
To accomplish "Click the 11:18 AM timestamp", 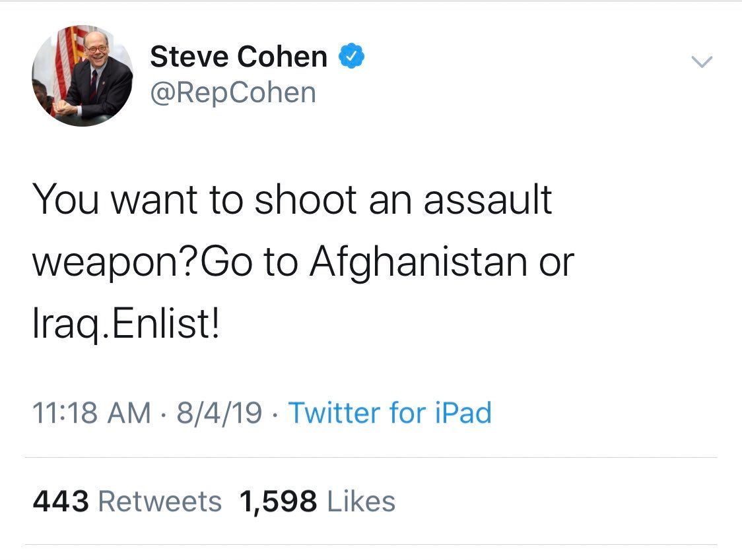I will click(91, 413).
